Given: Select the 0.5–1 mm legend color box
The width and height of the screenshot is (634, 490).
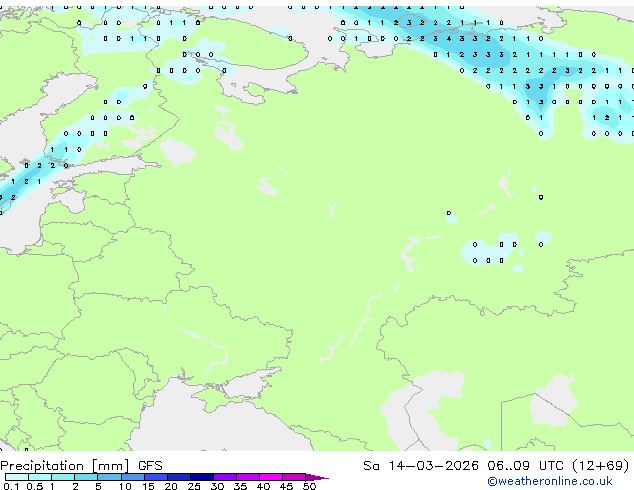Looking at the screenshot, I should (x=40, y=477).
